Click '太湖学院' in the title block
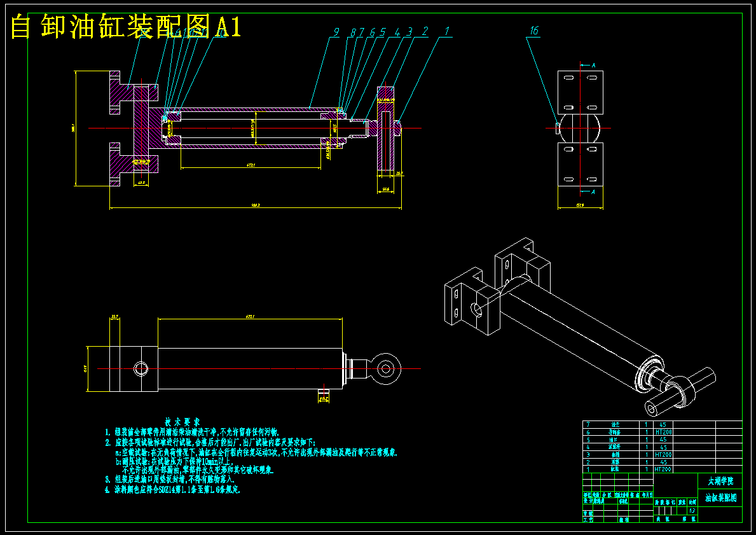 [720, 481]
